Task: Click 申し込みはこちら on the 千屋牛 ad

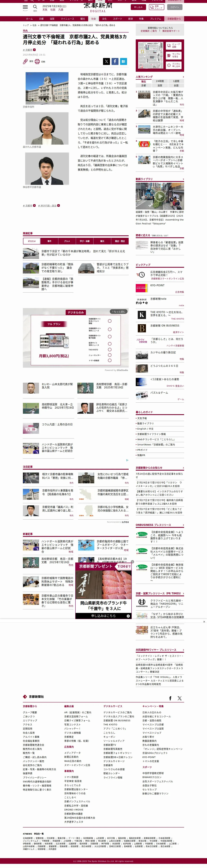Action: [103, 616]
